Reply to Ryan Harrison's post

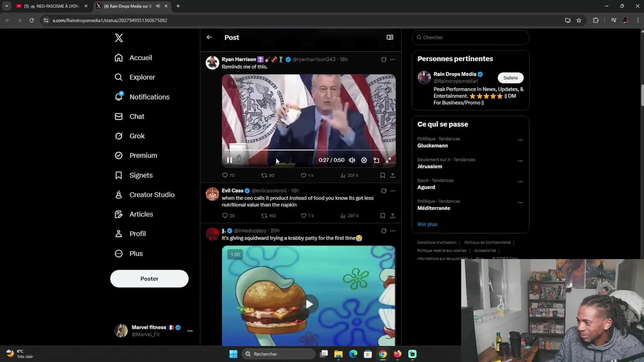click(228, 175)
